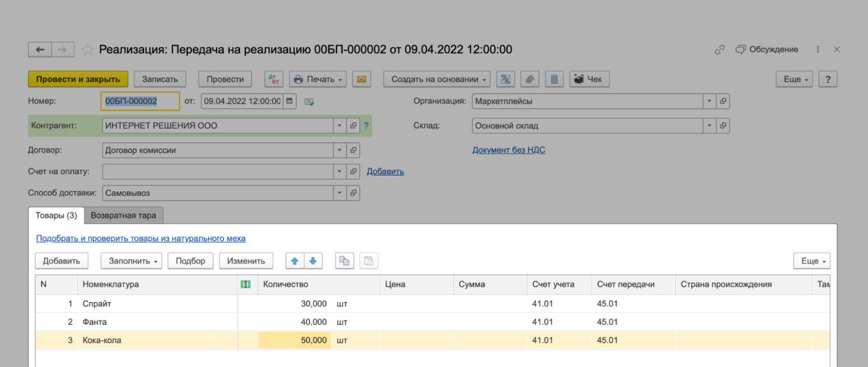Expand the Склад dropdown list
Image resolution: width=868 pixels, height=367 pixels.
710,126
